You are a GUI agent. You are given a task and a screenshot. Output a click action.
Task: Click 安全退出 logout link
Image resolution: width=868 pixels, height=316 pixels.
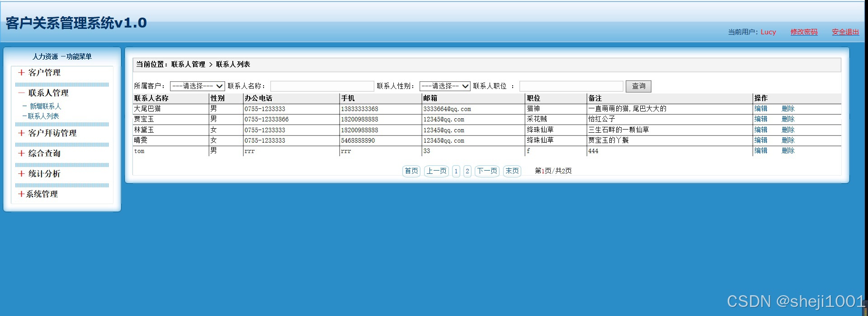pyautogui.click(x=845, y=32)
